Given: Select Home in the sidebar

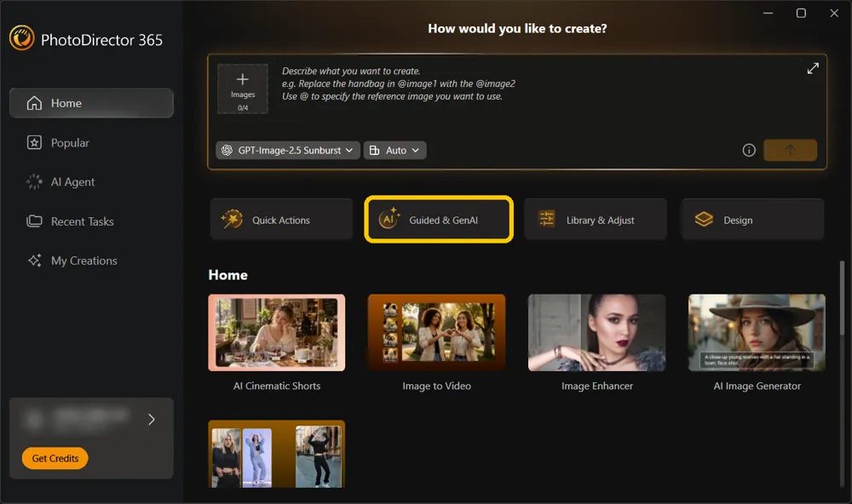Looking at the screenshot, I should [91, 103].
